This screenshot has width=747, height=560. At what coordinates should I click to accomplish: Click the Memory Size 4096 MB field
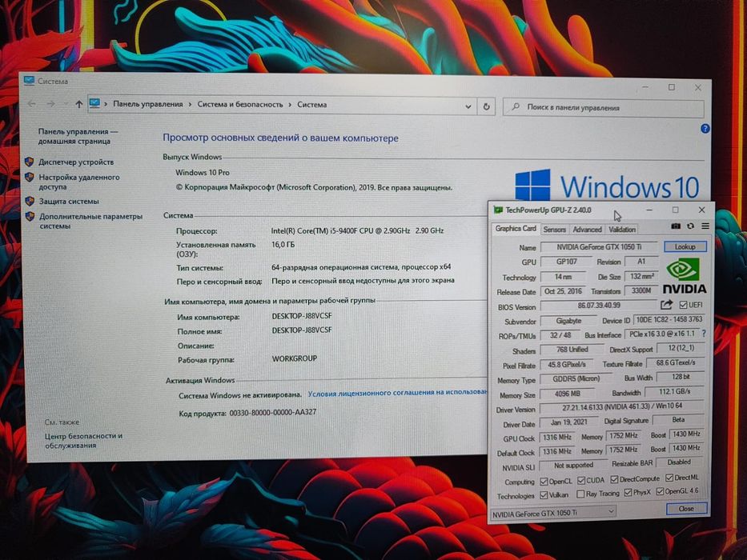point(567,394)
